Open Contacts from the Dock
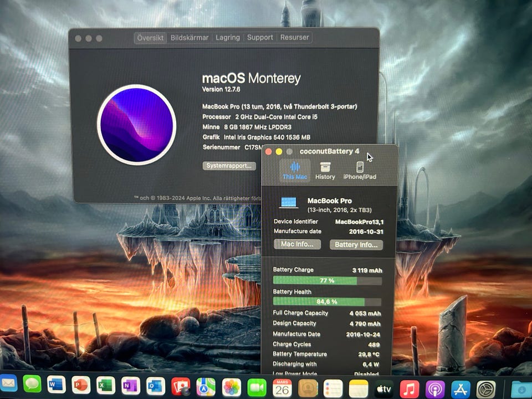This screenshot has width=532, height=399. [x=308, y=388]
